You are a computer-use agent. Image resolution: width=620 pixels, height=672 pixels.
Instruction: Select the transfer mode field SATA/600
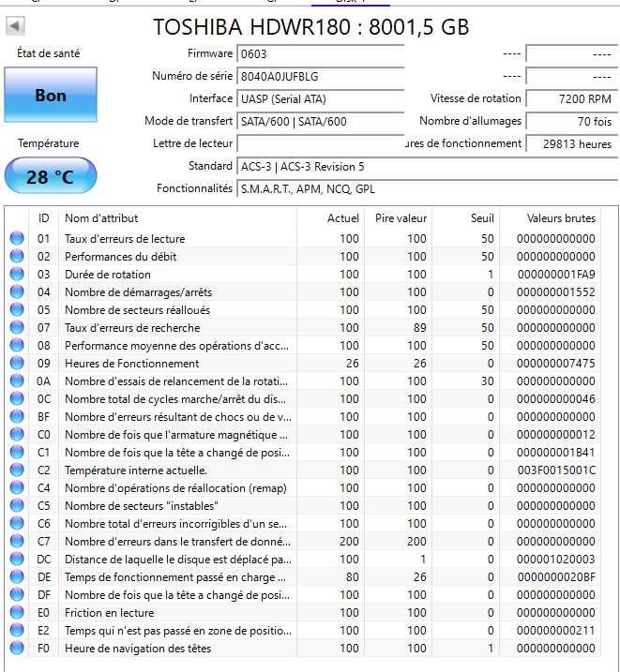(x=320, y=121)
